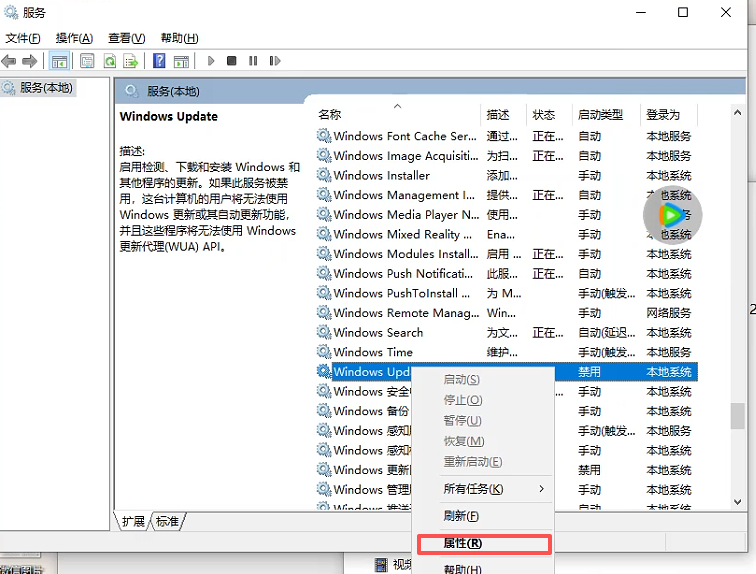Click 禁用 startup type of Windows Update

(589, 372)
